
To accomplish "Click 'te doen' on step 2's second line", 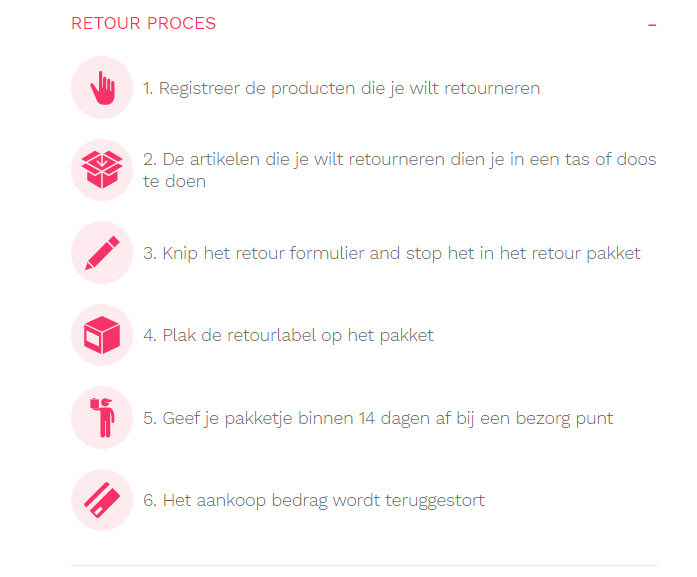I will (x=174, y=181).
